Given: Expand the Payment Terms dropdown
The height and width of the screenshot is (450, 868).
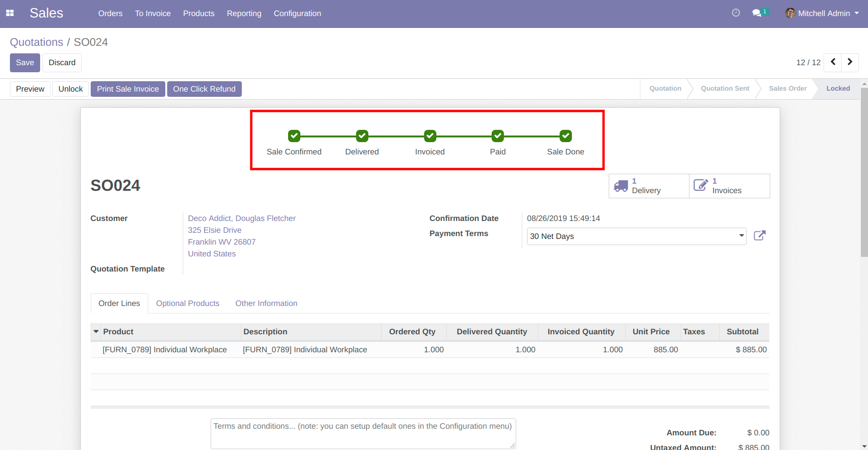Looking at the screenshot, I should (x=741, y=236).
